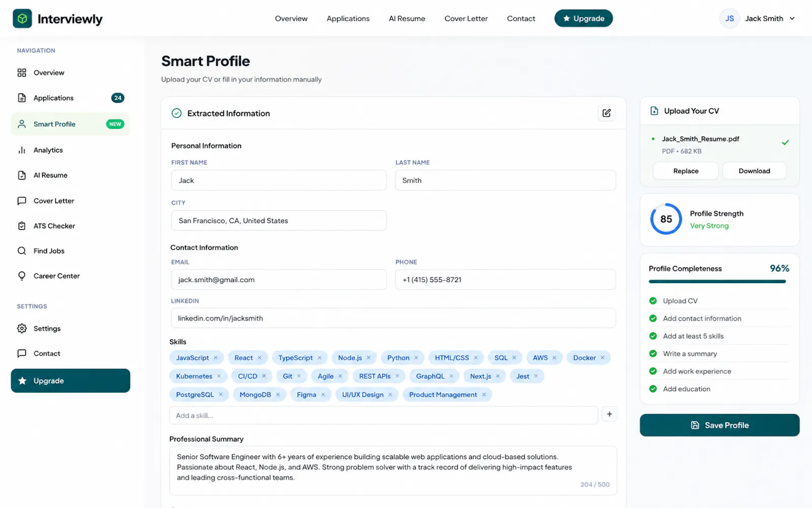Click the plus icon to add skill
812x508 pixels.
click(609, 414)
